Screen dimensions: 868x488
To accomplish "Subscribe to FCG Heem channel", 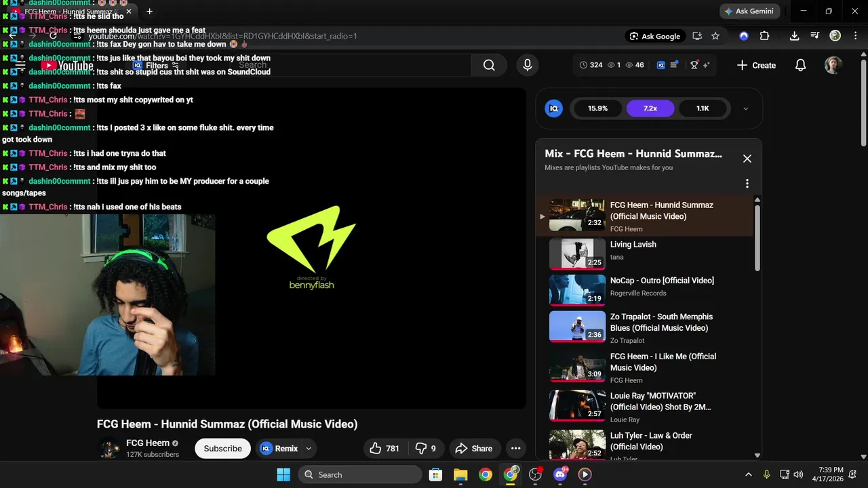I will click(222, 449).
